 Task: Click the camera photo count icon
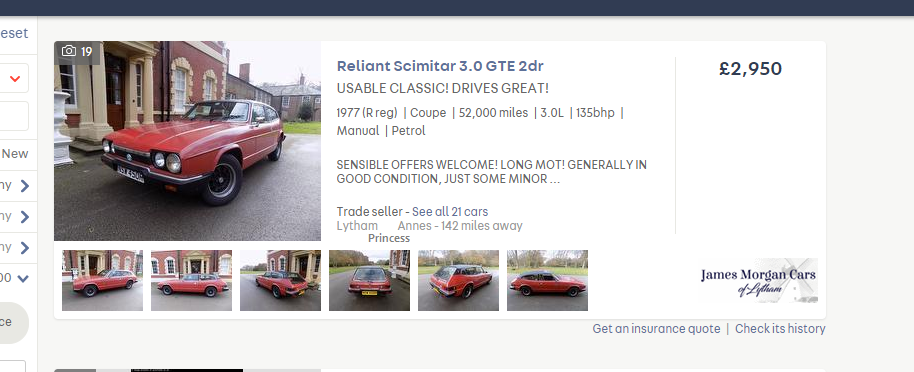pos(69,51)
